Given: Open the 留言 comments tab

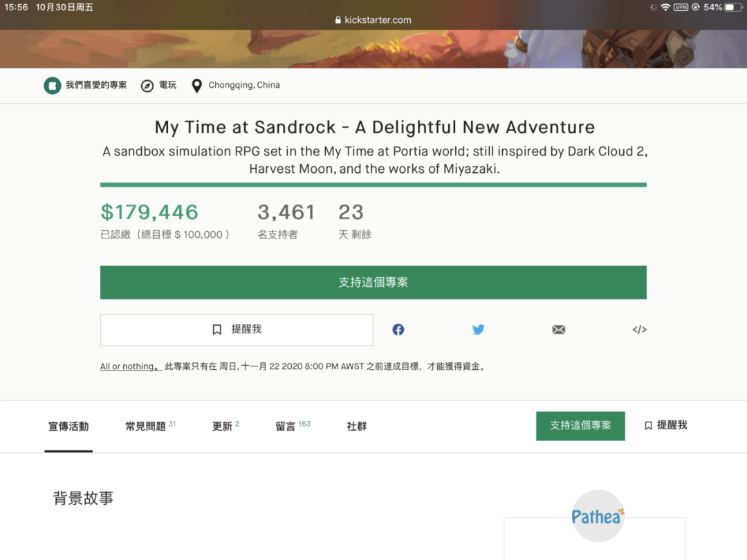Looking at the screenshot, I should click(286, 427).
